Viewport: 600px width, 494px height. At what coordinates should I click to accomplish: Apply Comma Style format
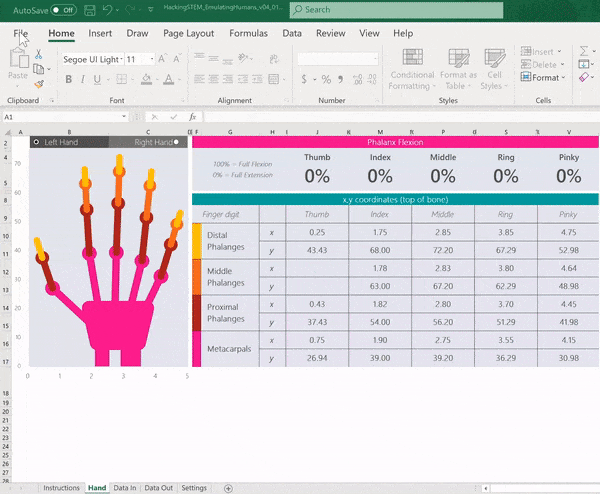tap(341, 79)
